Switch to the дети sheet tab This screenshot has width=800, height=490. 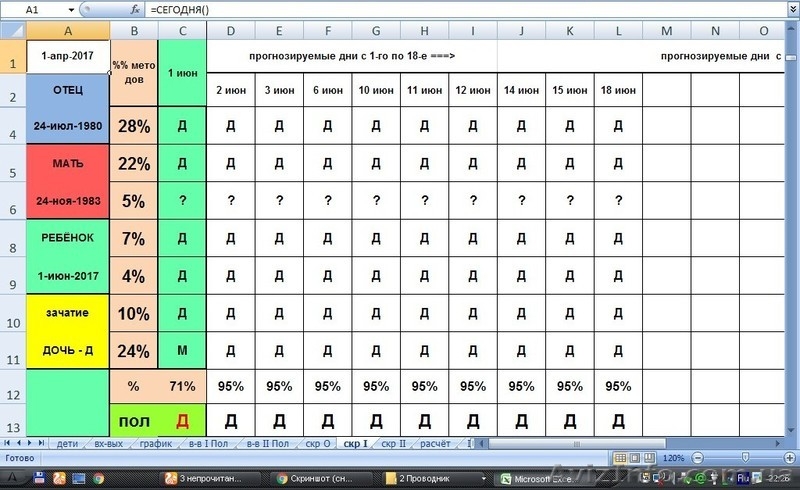[x=68, y=443]
